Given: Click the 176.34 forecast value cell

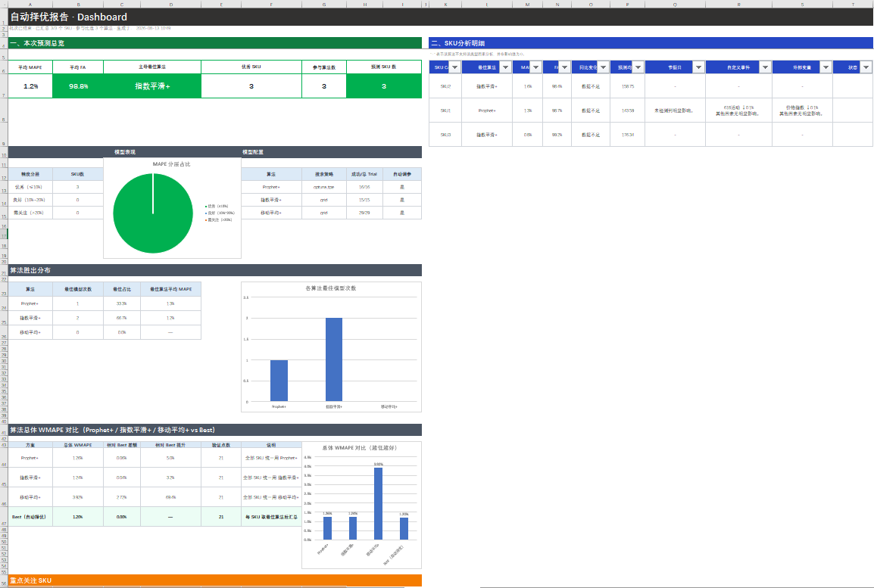Looking at the screenshot, I should click(628, 135).
